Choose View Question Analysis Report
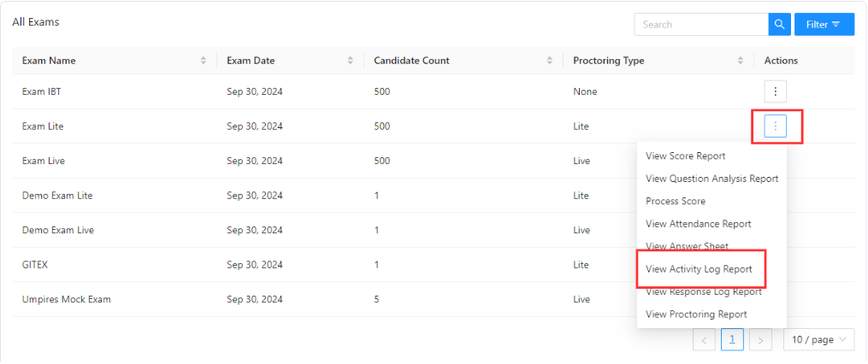 pos(712,179)
